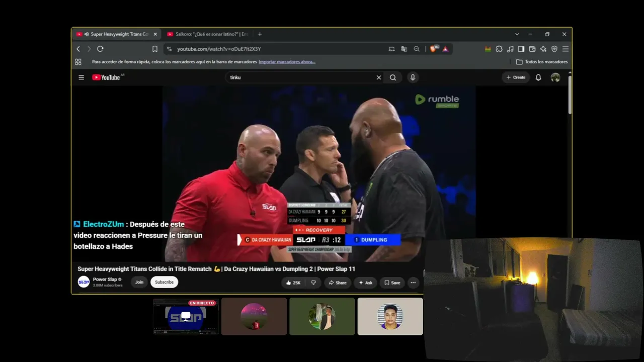The image size is (644, 362).
Task: Open the site settings icon beside the URL
Action: [x=169, y=49]
